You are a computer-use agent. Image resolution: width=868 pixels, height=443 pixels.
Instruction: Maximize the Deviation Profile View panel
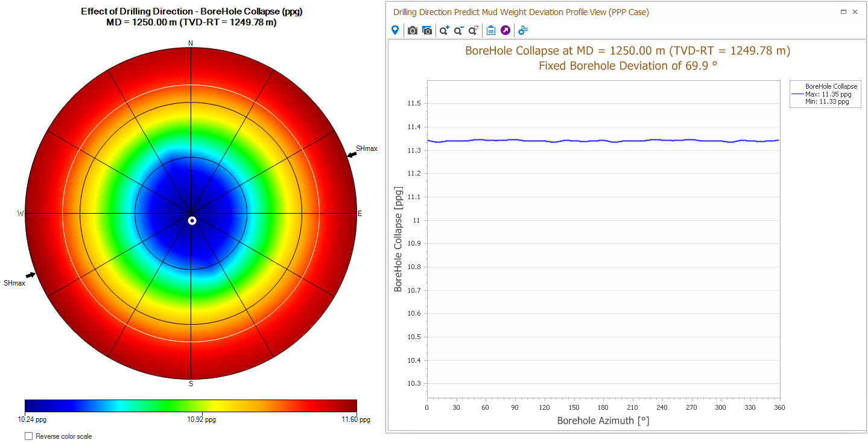coord(844,11)
